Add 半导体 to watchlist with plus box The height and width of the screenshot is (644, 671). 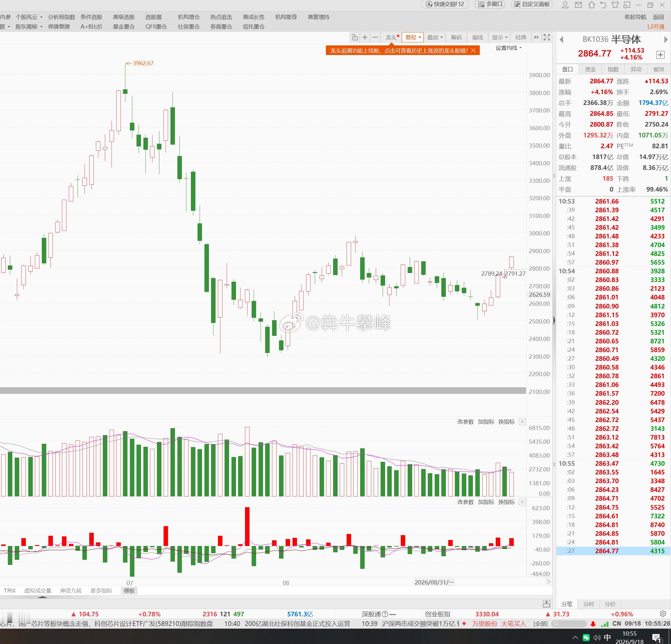[x=660, y=55]
